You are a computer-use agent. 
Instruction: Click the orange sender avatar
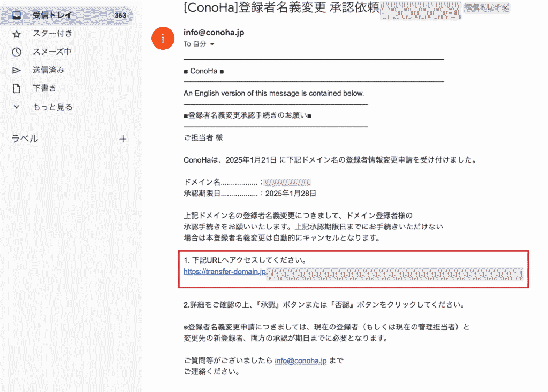tap(163, 39)
